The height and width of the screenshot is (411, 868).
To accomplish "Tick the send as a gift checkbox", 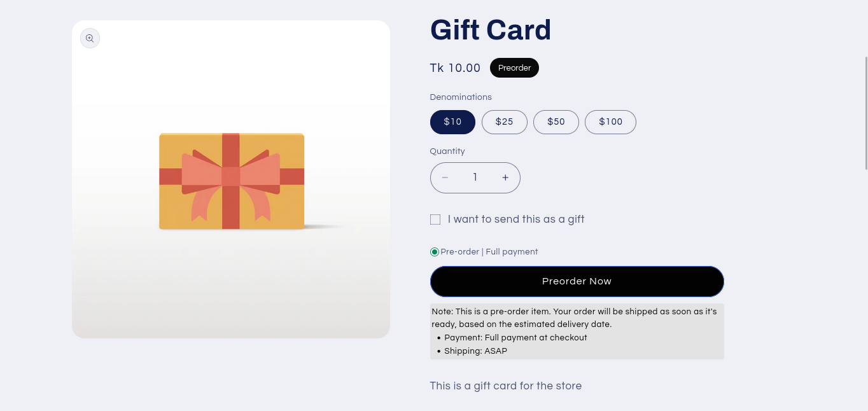I will pyautogui.click(x=435, y=219).
